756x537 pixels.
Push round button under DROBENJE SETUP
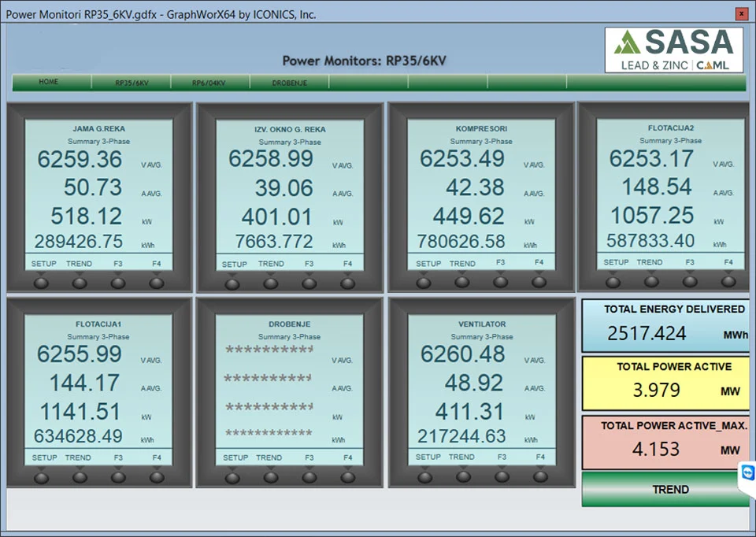232,478
